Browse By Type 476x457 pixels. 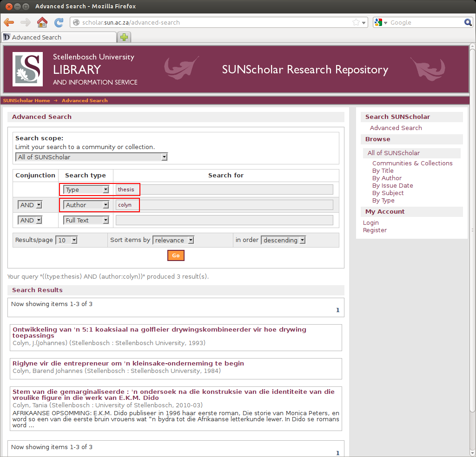point(383,201)
